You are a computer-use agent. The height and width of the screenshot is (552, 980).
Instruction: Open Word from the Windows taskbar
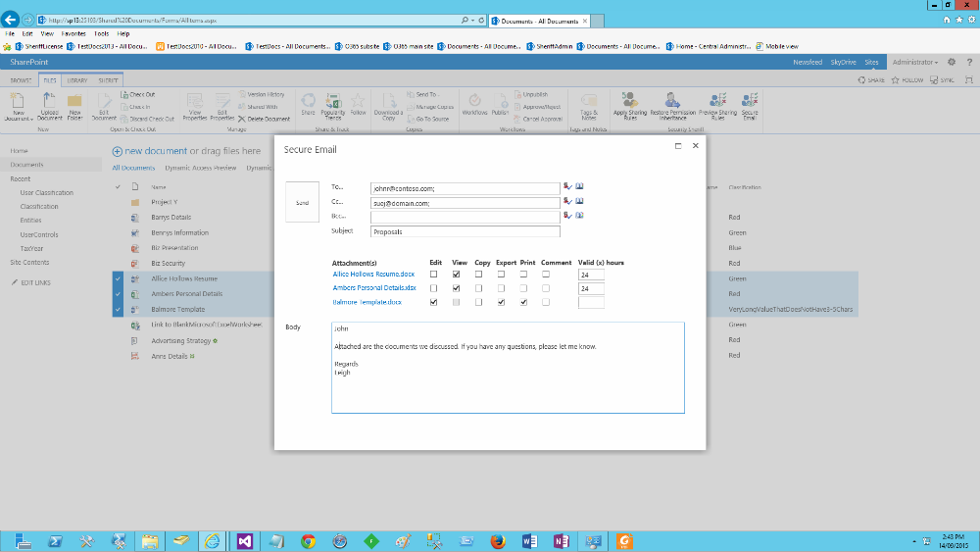(x=529, y=541)
